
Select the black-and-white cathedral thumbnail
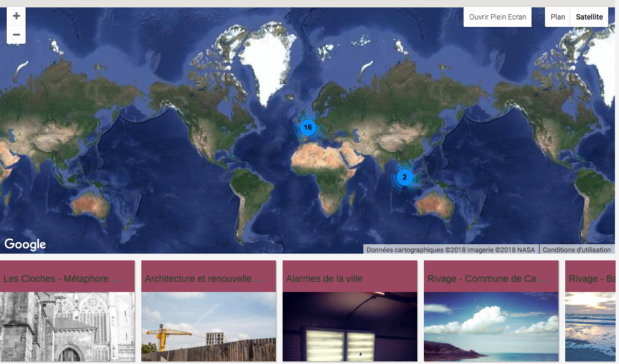[x=67, y=326]
